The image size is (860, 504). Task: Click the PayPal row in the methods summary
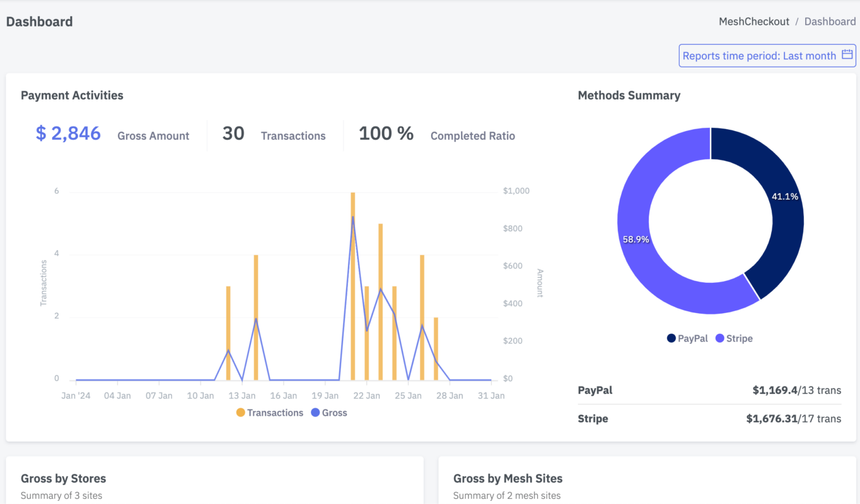coord(709,390)
